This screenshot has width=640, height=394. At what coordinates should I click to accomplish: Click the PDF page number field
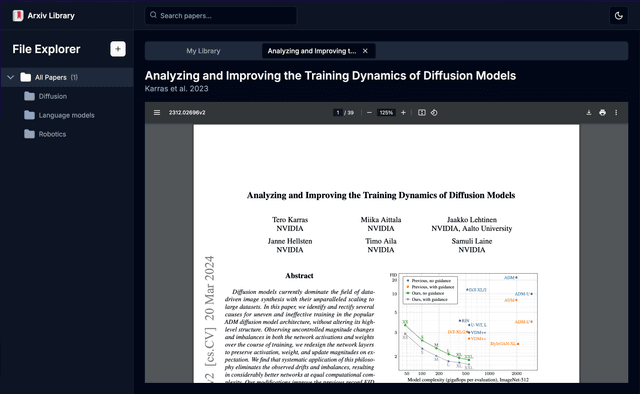point(338,113)
